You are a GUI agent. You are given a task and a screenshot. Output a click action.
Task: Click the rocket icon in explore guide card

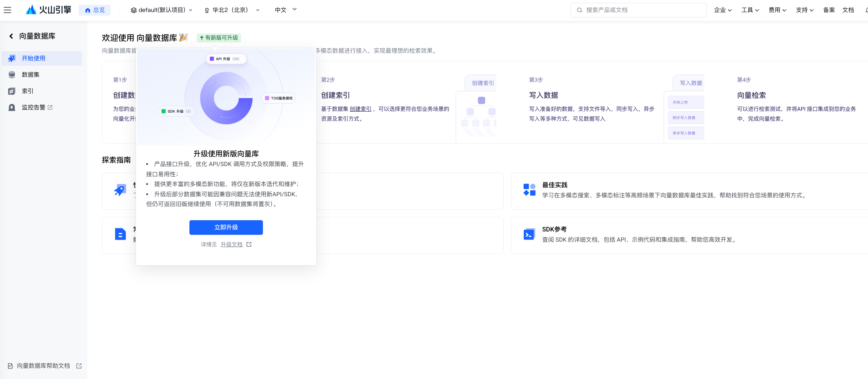point(120,190)
